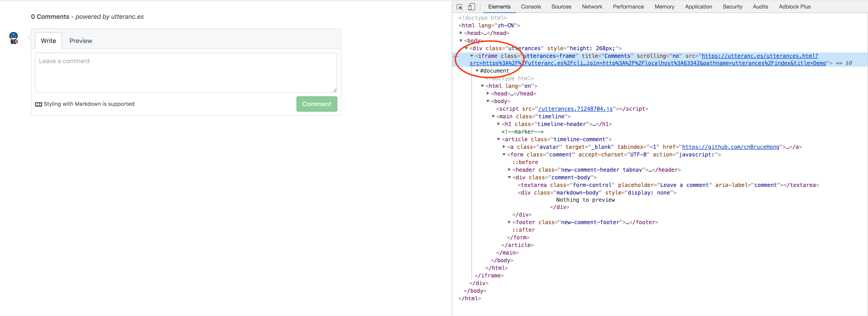
Task: Click the inspect element picker icon
Action: click(460, 7)
